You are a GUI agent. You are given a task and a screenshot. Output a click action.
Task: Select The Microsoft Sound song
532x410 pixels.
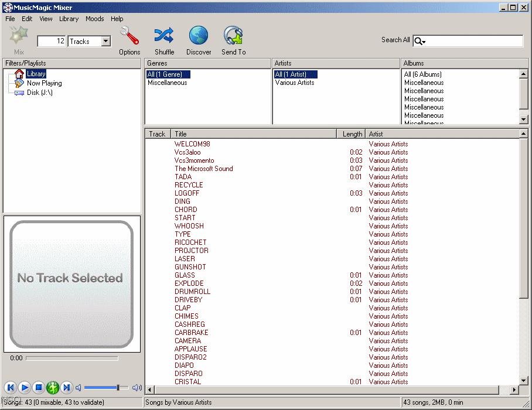pos(203,169)
